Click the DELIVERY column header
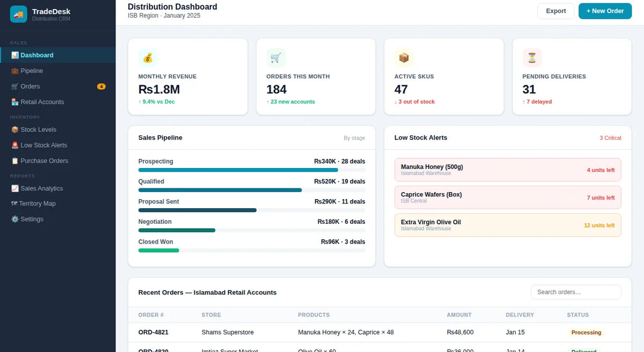Screen dimensions: 644x352 coord(520,315)
